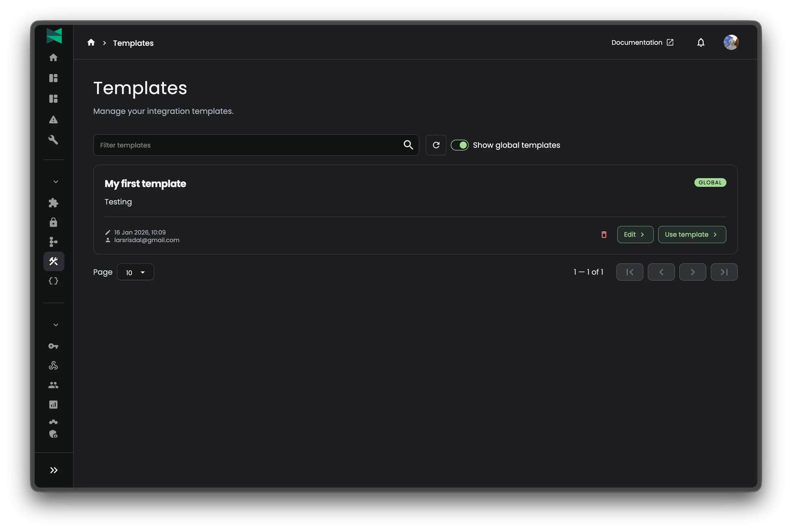The image size is (792, 532).
Task: Toggle the analytics chart sidebar item
Action: (x=54, y=405)
